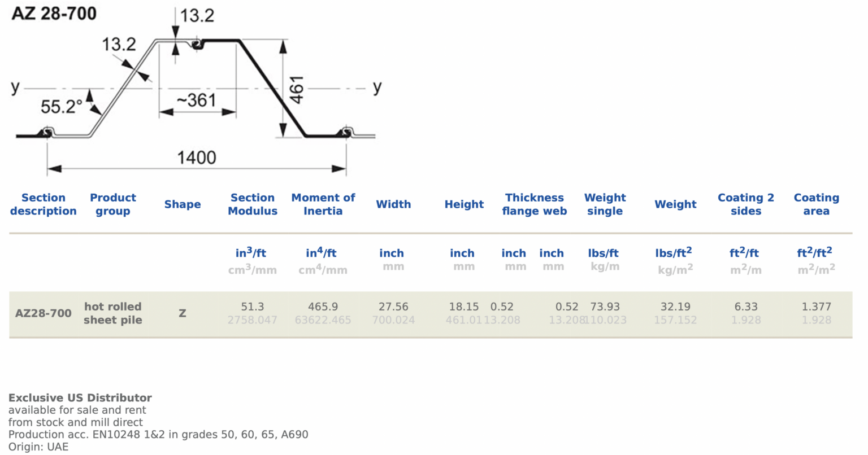The height and width of the screenshot is (455, 868).
Task: Select the Exclusive US Distributor text
Action: coord(80,397)
